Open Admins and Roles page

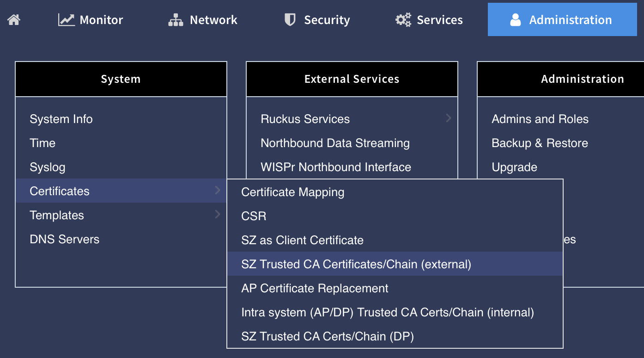coord(540,119)
